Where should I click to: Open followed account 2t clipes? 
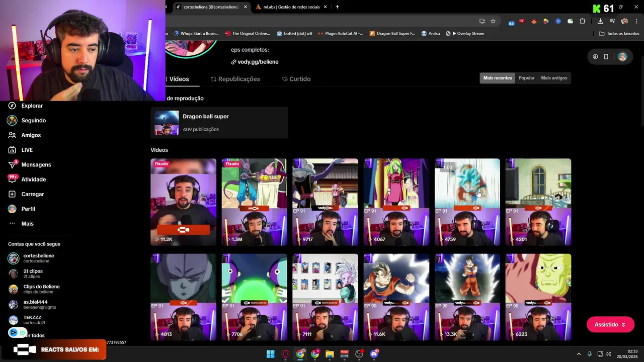25,274
